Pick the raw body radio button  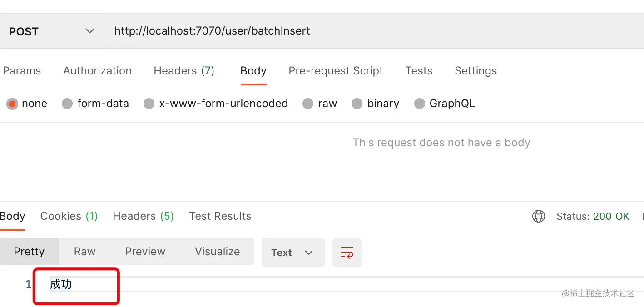point(308,104)
